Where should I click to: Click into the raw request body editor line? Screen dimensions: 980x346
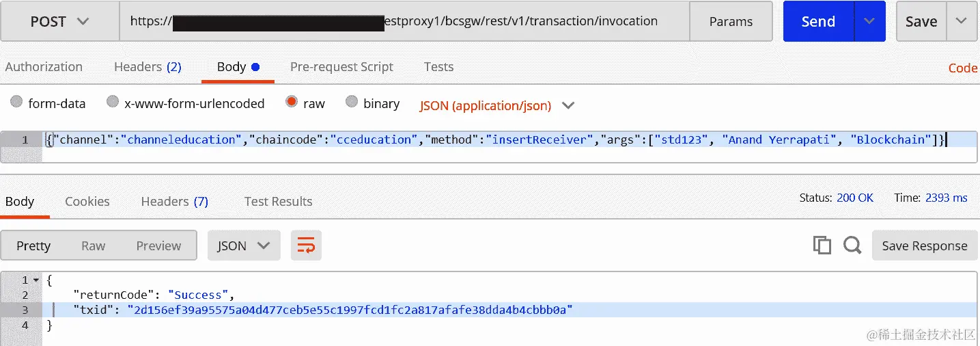pos(509,139)
